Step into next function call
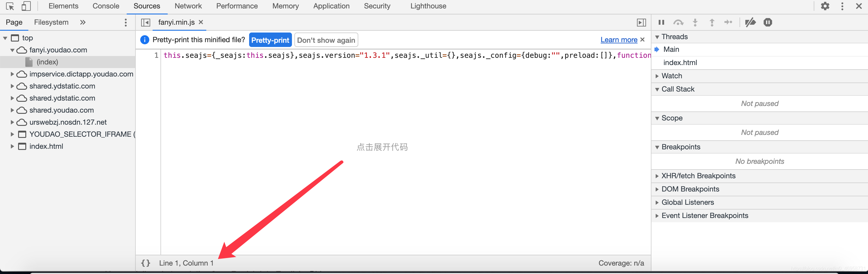 pos(695,22)
